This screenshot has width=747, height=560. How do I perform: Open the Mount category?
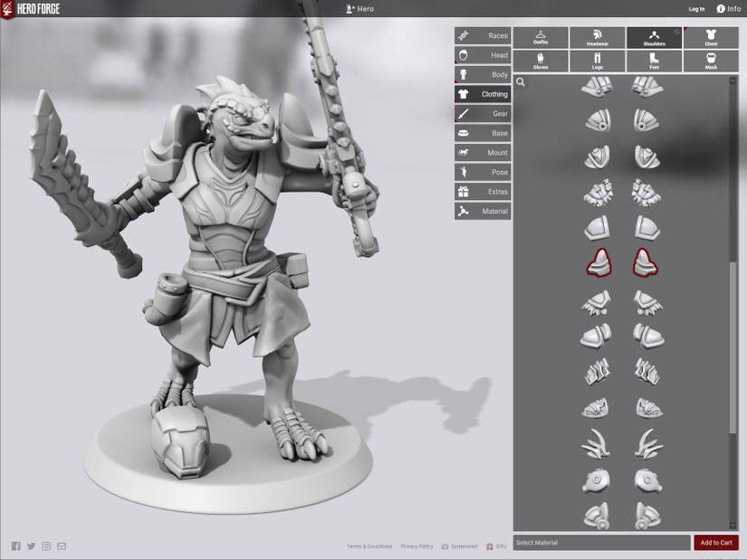483,153
